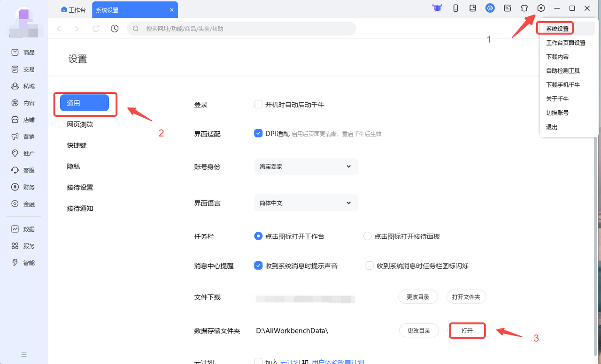Go back with the left arrow navigation icon
Screen dimensions: 601x364
click(59, 29)
